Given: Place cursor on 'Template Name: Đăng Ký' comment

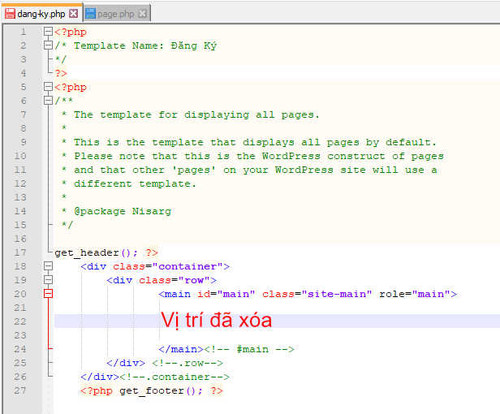Looking at the screenshot, I should [x=145, y=46].
